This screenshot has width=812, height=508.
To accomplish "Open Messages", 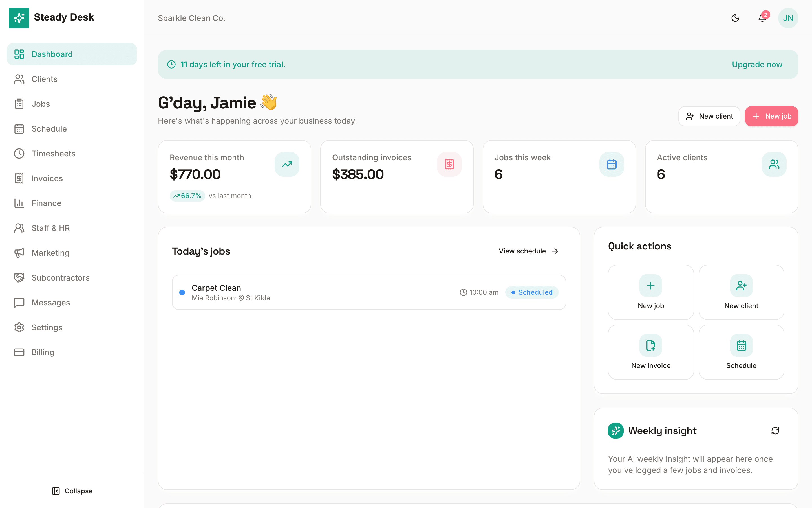I will point(72,303).
